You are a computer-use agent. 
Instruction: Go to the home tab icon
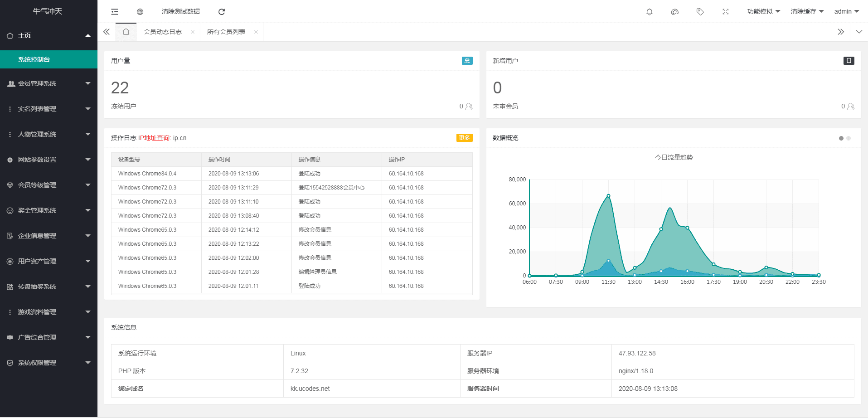click(x=126, y=32)
